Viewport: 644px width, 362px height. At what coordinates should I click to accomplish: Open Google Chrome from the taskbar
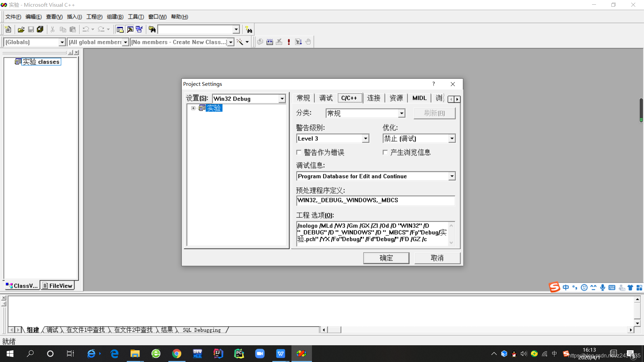[x=177, y=354]
